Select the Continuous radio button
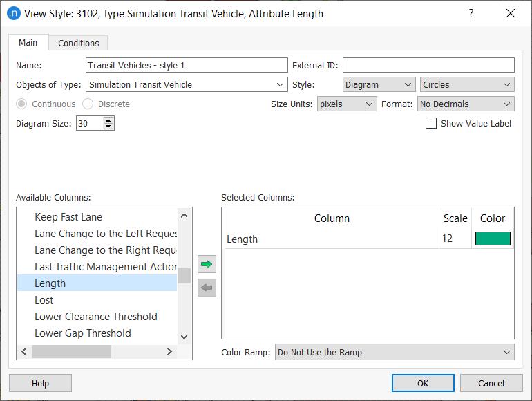 tap(21, 104)
